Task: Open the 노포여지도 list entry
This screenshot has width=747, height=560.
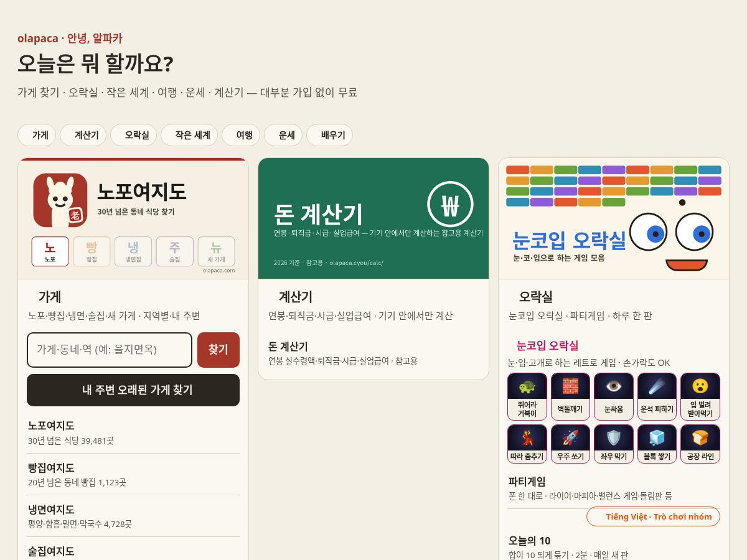Action: coord(133,432)
